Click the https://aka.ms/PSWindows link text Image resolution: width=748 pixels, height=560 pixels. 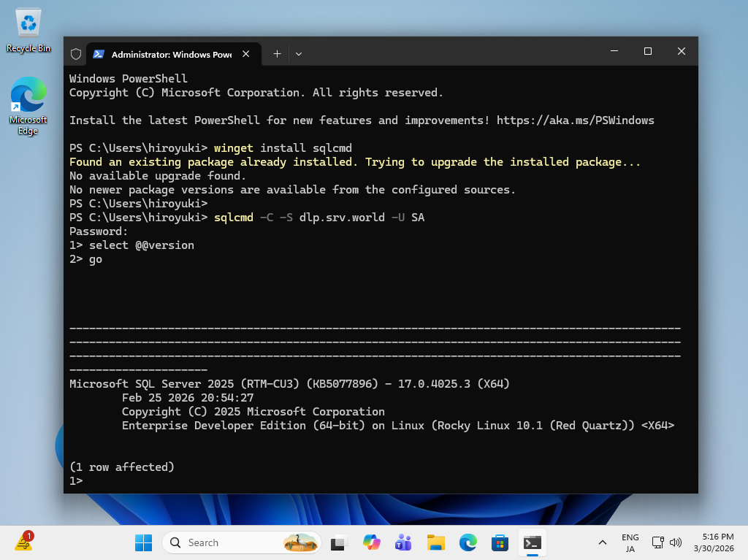(x=576, y=120)
